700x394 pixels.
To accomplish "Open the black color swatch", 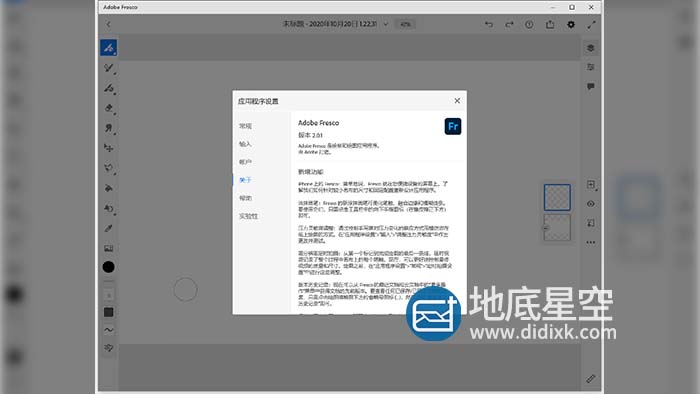I will [108, 267].
